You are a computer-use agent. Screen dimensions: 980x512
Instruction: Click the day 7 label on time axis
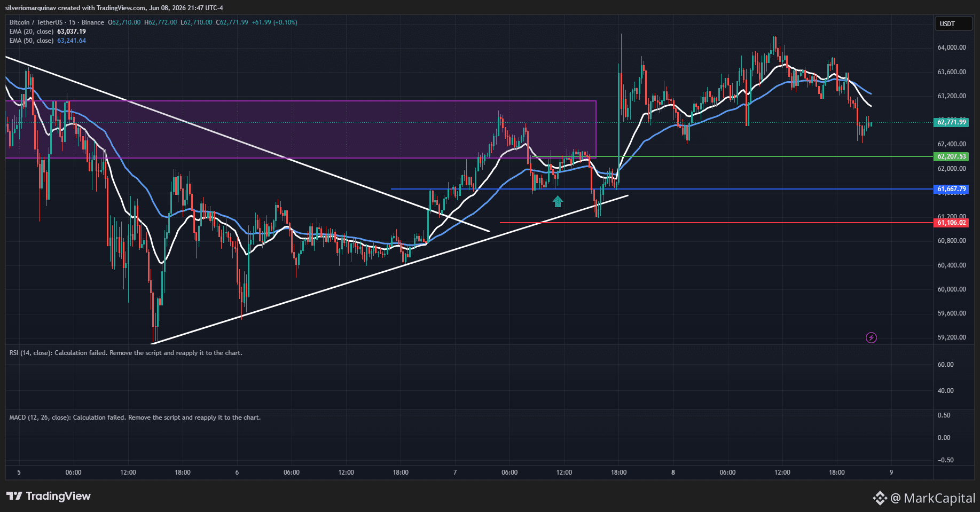coord(455,472)
